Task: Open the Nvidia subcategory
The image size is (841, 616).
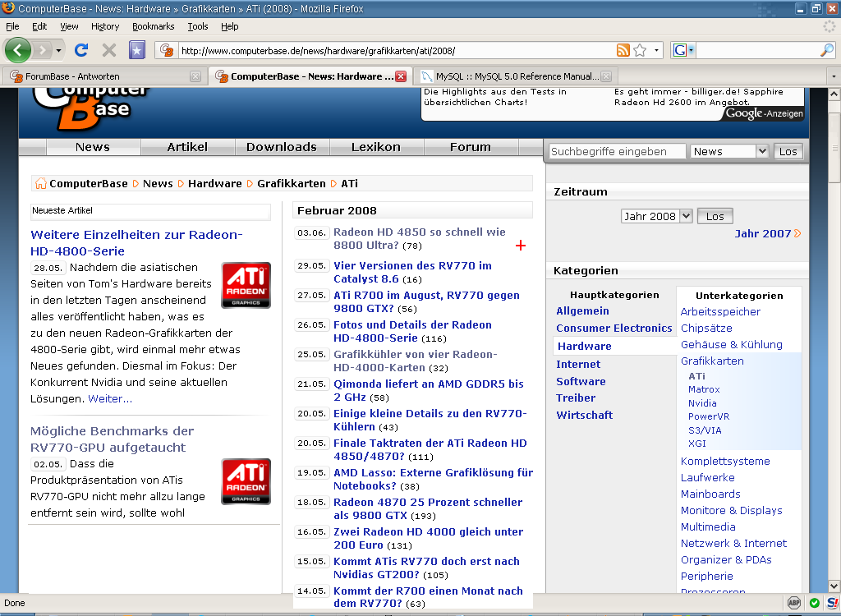Action: 702,403
